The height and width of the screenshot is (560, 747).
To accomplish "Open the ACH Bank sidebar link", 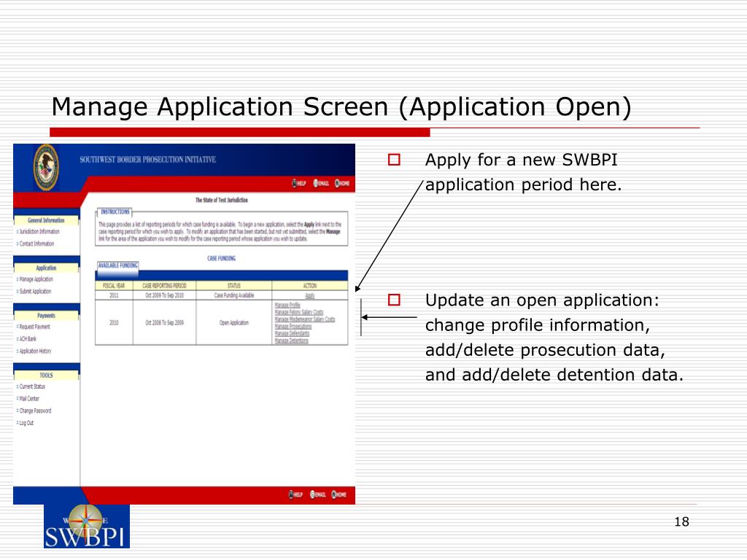I will coord(28,339).
